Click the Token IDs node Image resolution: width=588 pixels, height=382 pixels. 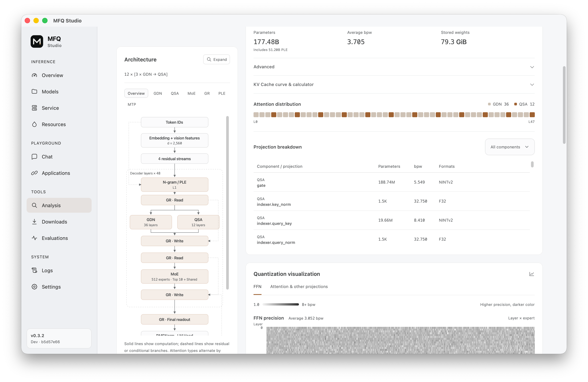click(174, 122)
